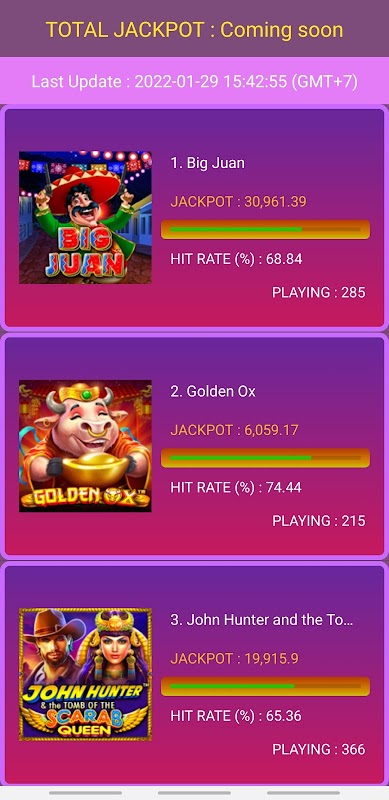This screenshot has height=800, width=389.
Task: Tap the 'PLAYING : 366' count
Action: (319, 749)
